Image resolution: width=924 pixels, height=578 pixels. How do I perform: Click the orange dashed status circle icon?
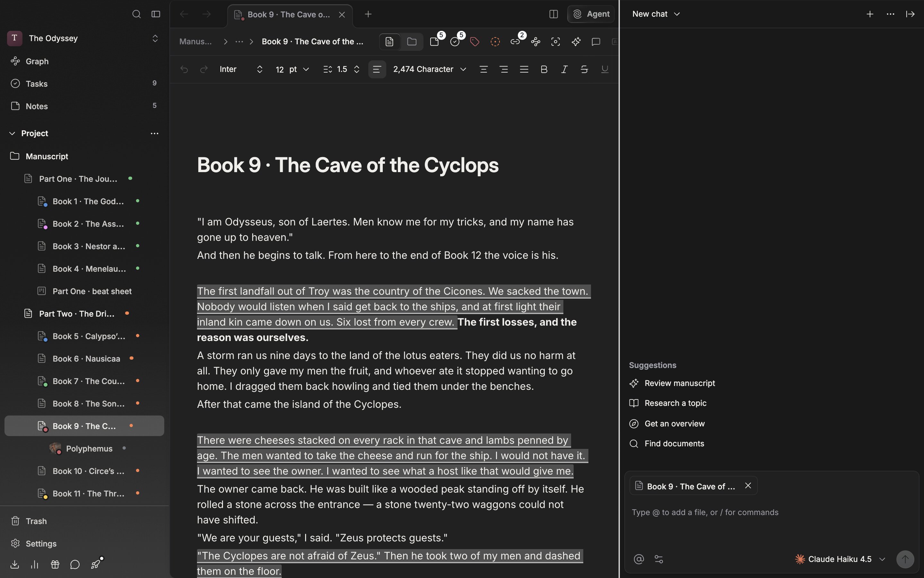(495, 42)
